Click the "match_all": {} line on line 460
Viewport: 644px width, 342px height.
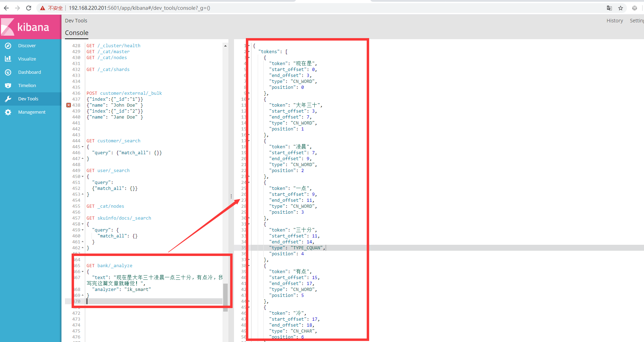point(118,236)
